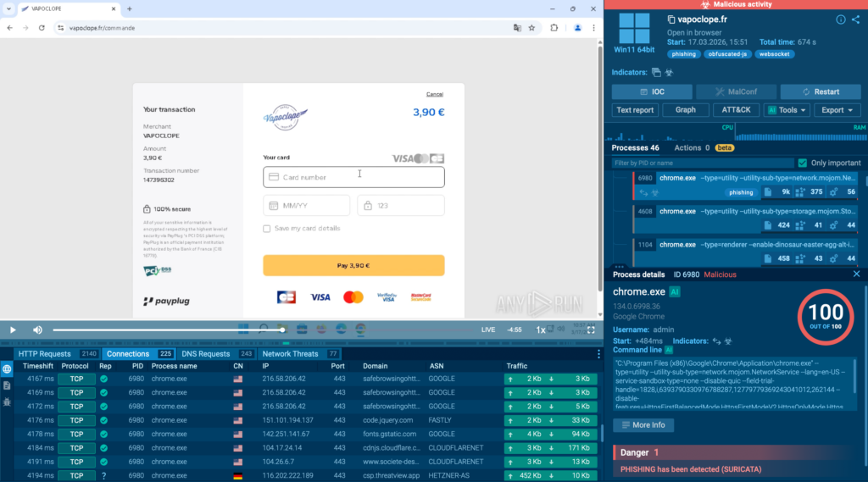Switch to HTTP Requests tab

[x=57, y=353]
